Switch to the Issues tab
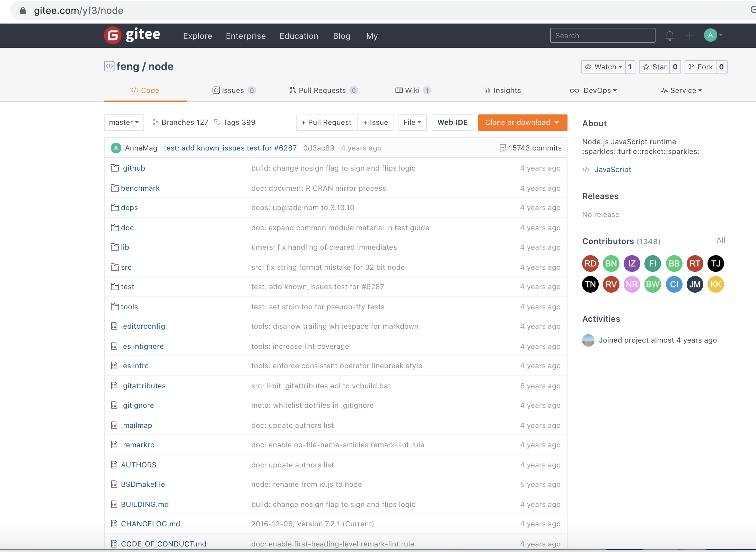The image size is (756, 552). 233,90
